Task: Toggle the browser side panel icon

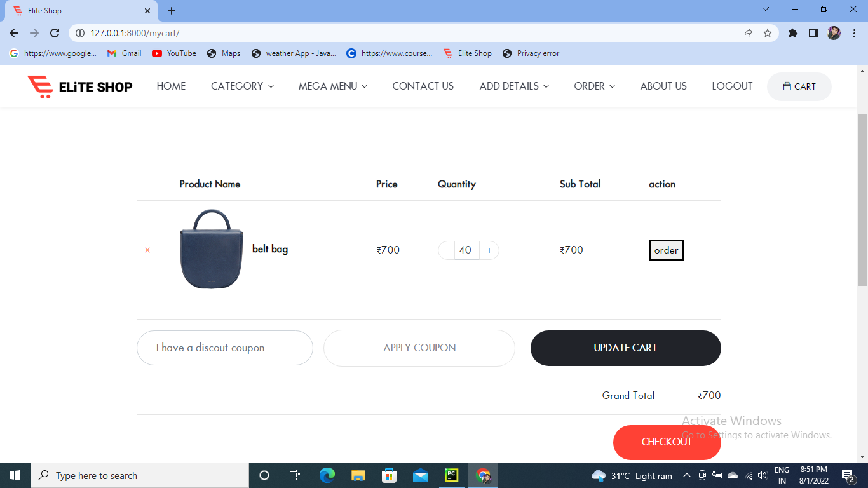Action: click(x=813, y=33)
